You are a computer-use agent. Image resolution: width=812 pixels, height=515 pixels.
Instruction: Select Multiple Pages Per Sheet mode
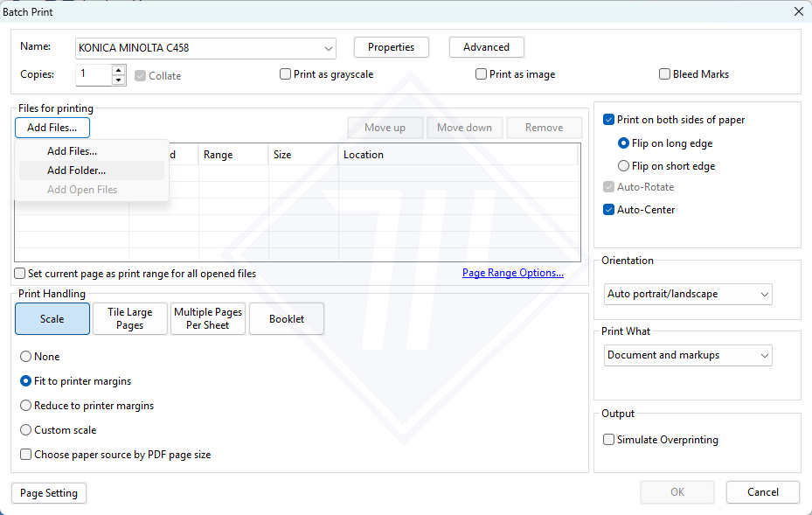(208, 319)
